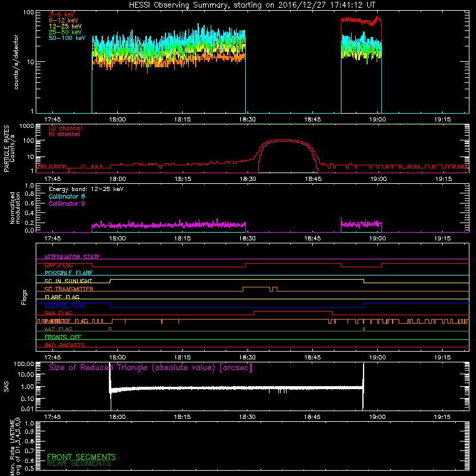Select the PARTICLE RATES axis title

tap(7, 149)
